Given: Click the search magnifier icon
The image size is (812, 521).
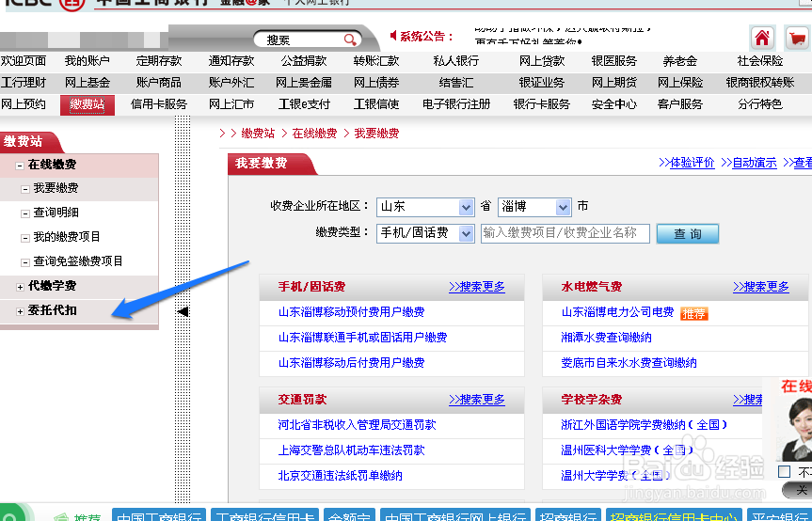Looking at the screenshot, I should point(350,39).
